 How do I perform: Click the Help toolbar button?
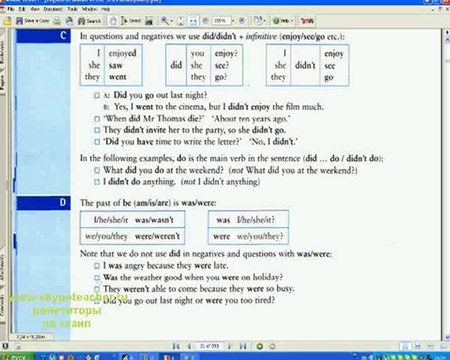(x=281, y=21)
